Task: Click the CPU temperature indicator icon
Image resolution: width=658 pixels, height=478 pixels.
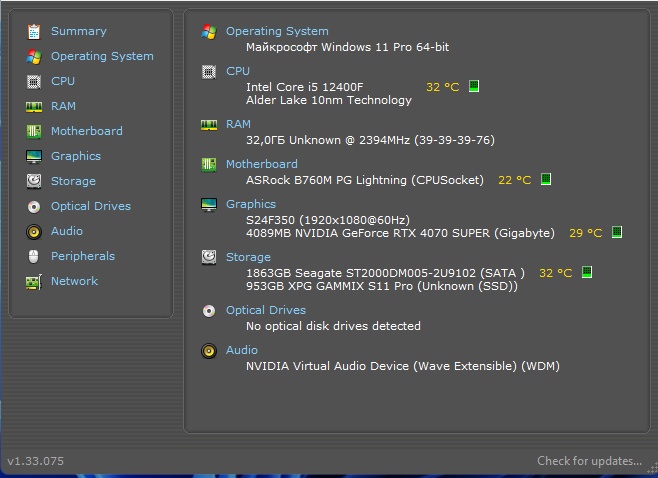Action: 474,87
